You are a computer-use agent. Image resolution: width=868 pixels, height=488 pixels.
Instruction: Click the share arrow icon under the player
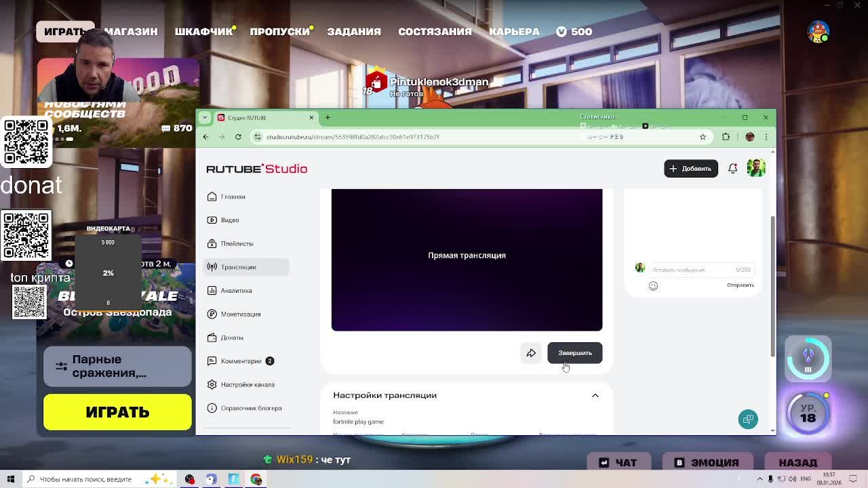pyautogui.click(x=531, y=353)
